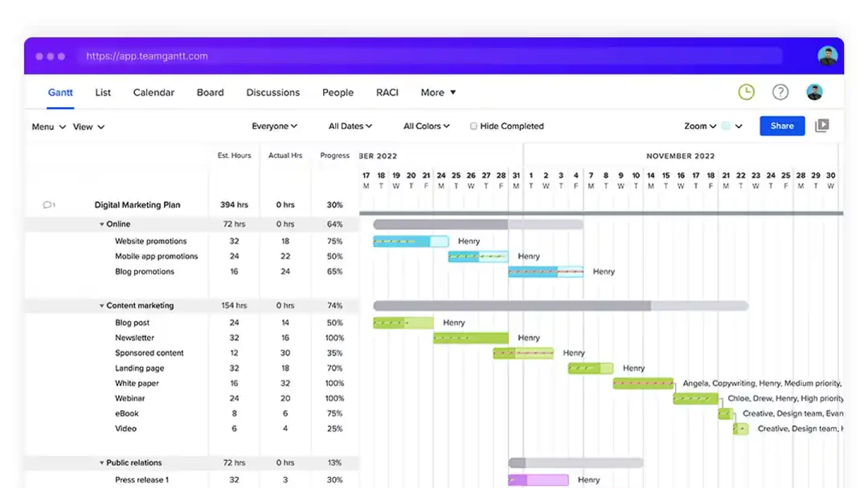The height and width of the screenshot is (488, 868).
Task: Click the Progress column header
Action: [x=335, y=155]
